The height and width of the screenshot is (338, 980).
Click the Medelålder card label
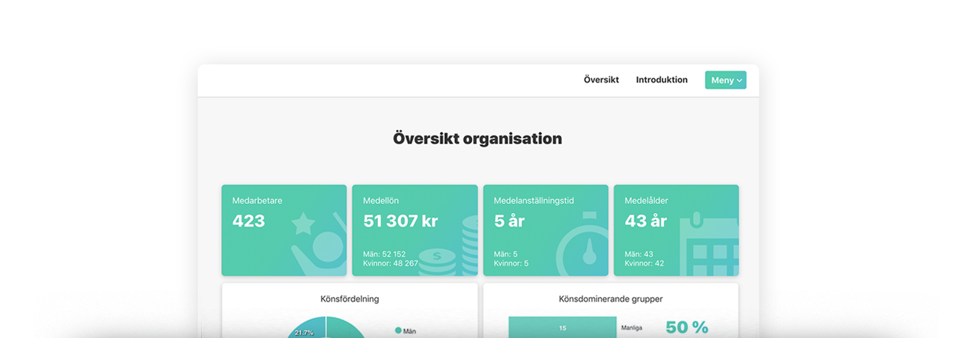647,201
